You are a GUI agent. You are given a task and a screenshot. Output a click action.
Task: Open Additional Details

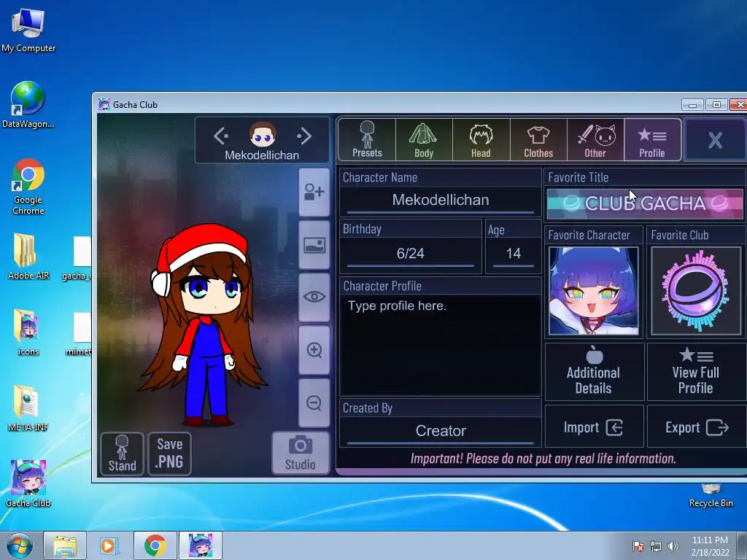(x=594, y=372)
